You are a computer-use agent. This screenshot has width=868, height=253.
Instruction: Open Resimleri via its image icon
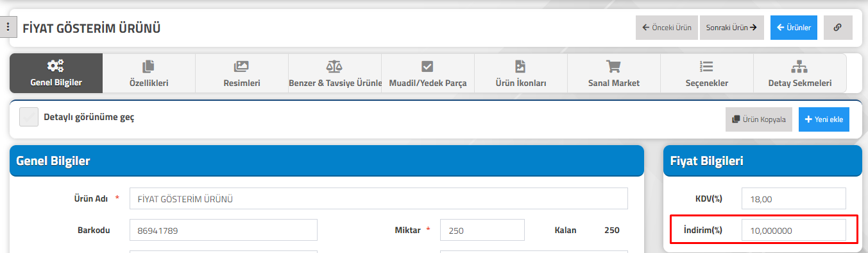242,66
